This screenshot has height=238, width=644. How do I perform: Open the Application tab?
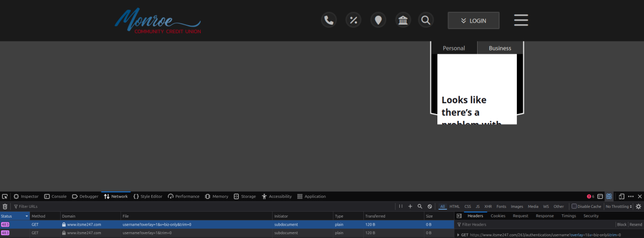(x=311, y=196)
